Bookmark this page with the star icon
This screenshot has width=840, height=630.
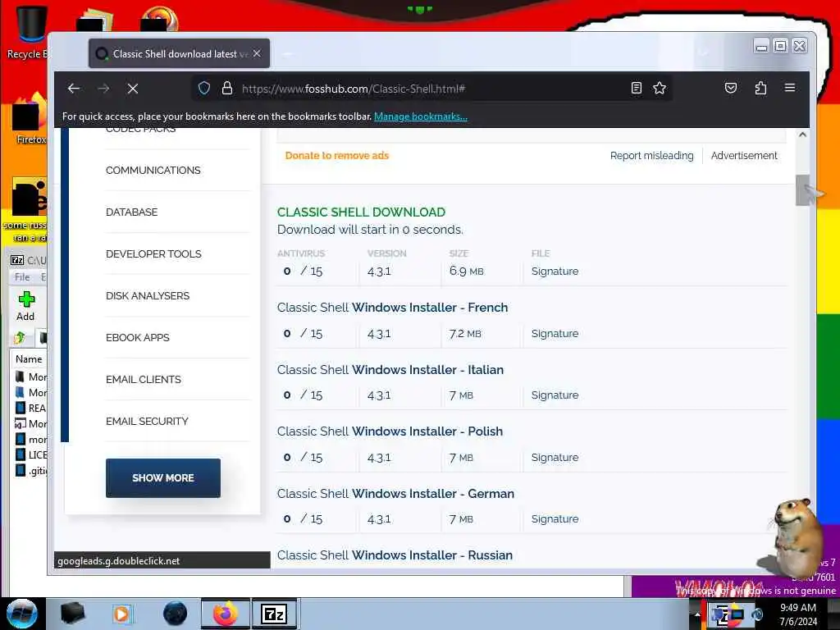[x=660, y=88]
